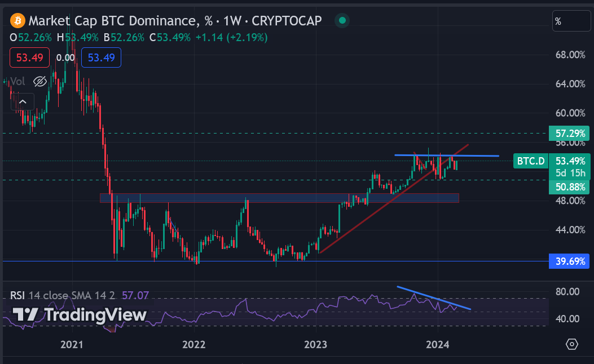Click the orange Bitcoin symbol icon
The image size is (594, 364).
click(x=17, y=21)
